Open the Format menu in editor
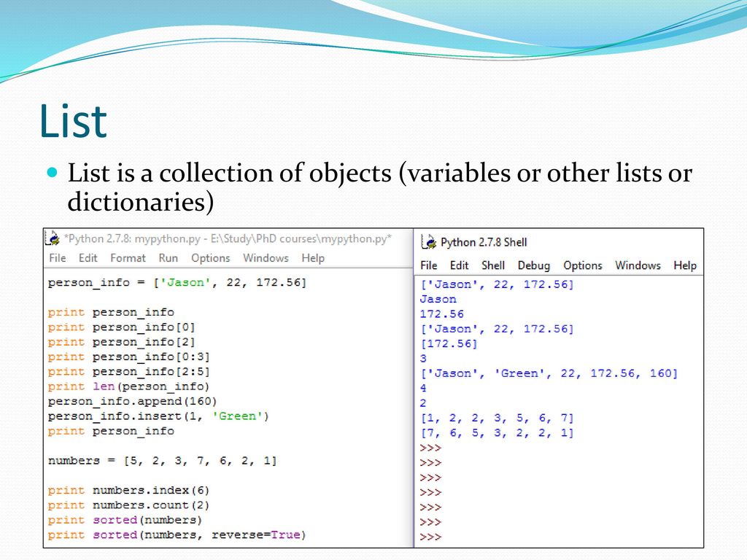747x560 pixels. point(128,258)
